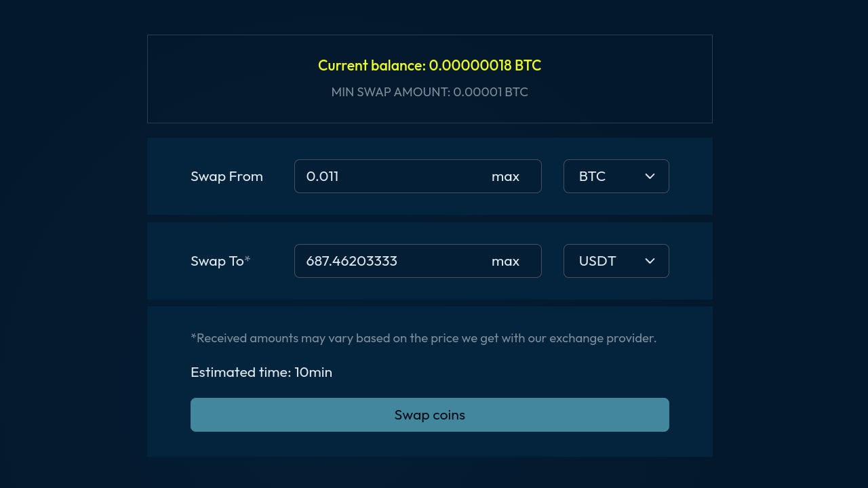Expand the USDT dropdown chevron arrow

point(650,261)
